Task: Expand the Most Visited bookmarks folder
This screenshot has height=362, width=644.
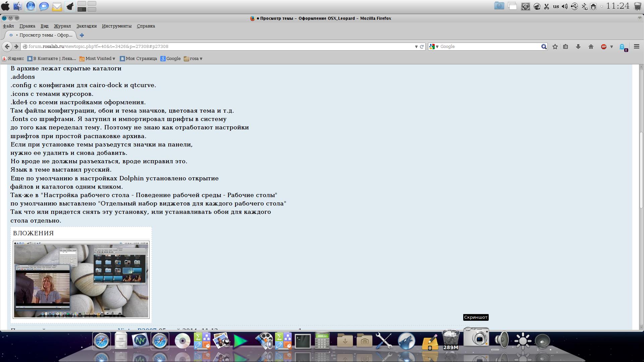Action: coord(97,59)
